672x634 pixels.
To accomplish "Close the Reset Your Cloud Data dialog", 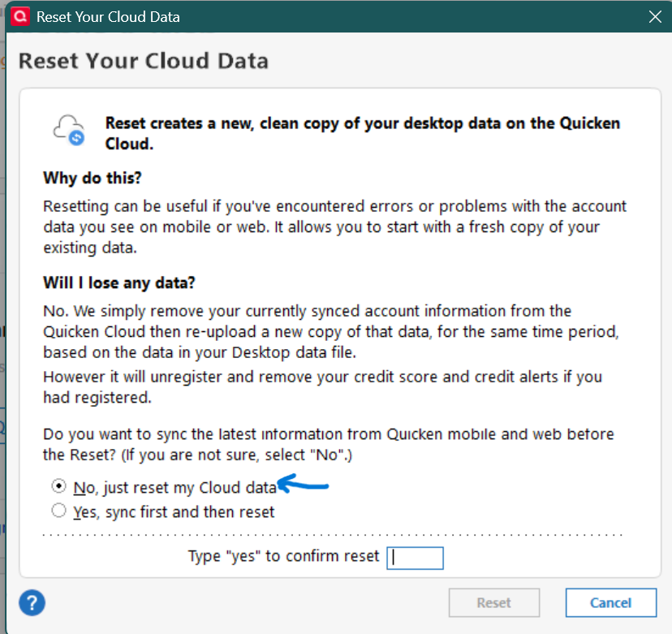I will pos(654,16).
